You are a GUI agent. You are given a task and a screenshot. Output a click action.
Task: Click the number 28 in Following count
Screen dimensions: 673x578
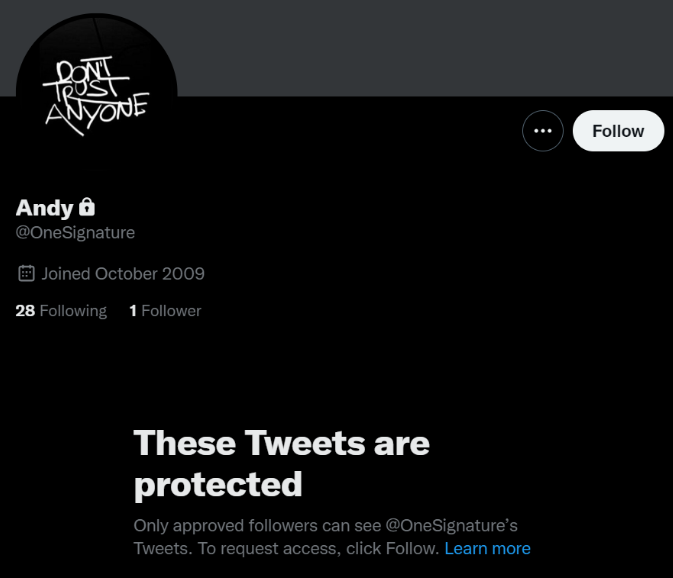click(x=25, y=311)
